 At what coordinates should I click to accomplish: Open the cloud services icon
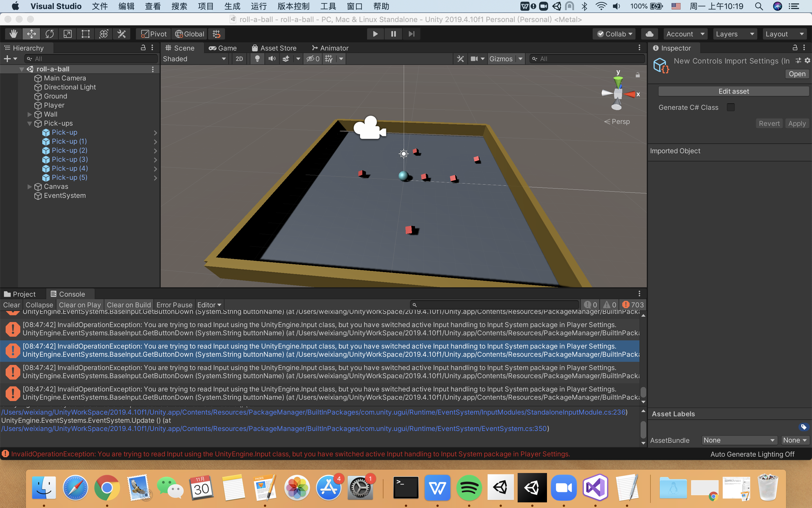pos(649,34)
